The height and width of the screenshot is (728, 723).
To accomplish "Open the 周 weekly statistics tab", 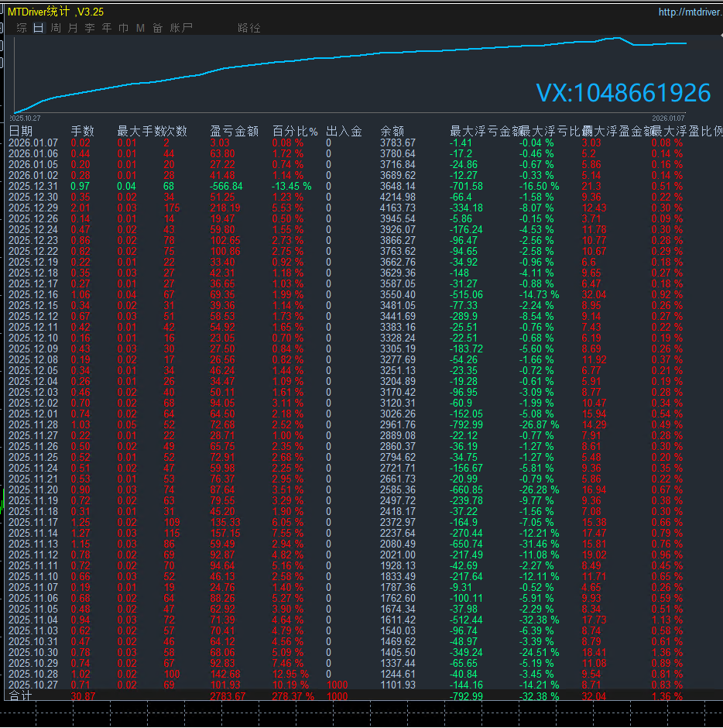I will tap(56, 28).
